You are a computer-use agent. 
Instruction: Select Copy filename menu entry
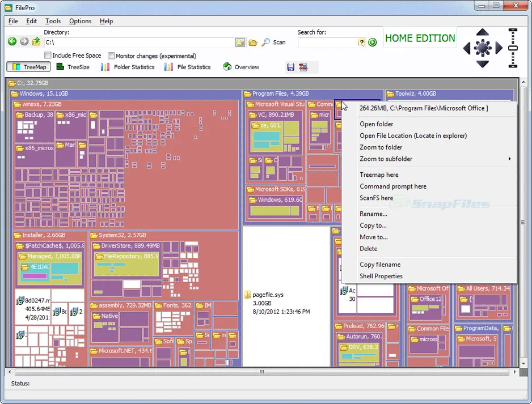coord(380,264)
